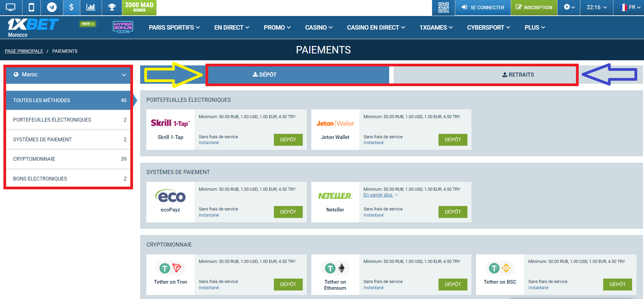Select BONS ÉLECTRONIQUES sidebar filter
The height and width of the screenshot is (299, 644).
pos(68,179)
